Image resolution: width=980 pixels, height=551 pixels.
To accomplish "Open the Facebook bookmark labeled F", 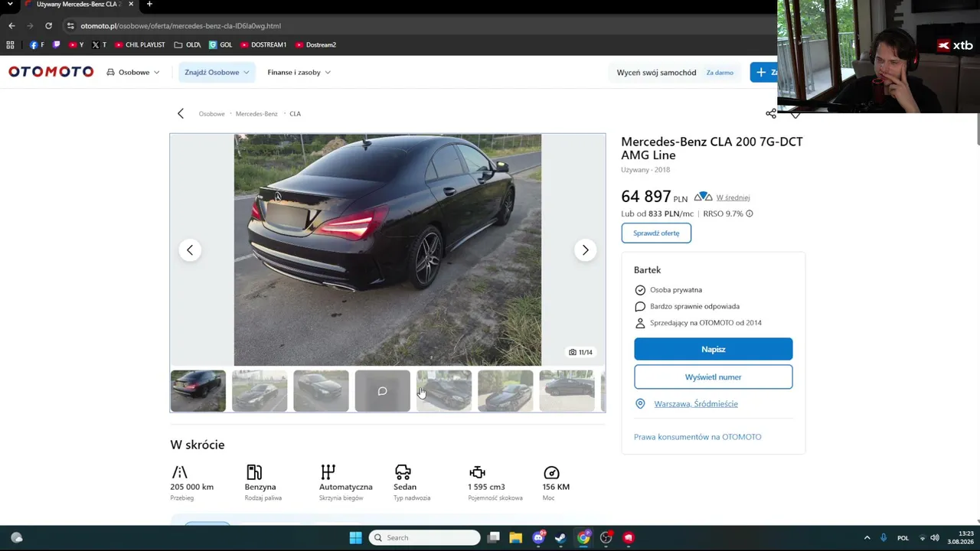I will pyautogui.click(x=37, y=44).
